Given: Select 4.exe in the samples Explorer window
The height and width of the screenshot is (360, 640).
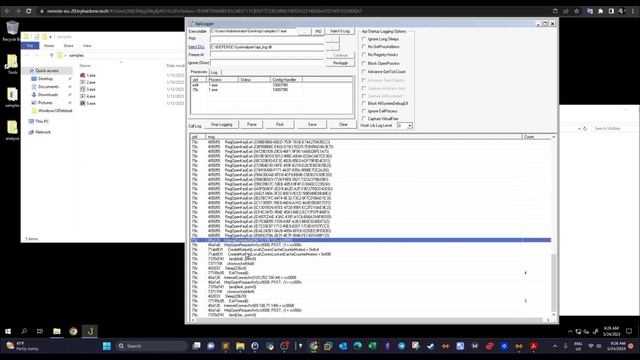Looking at the screenshot, I should click(88, 96).
